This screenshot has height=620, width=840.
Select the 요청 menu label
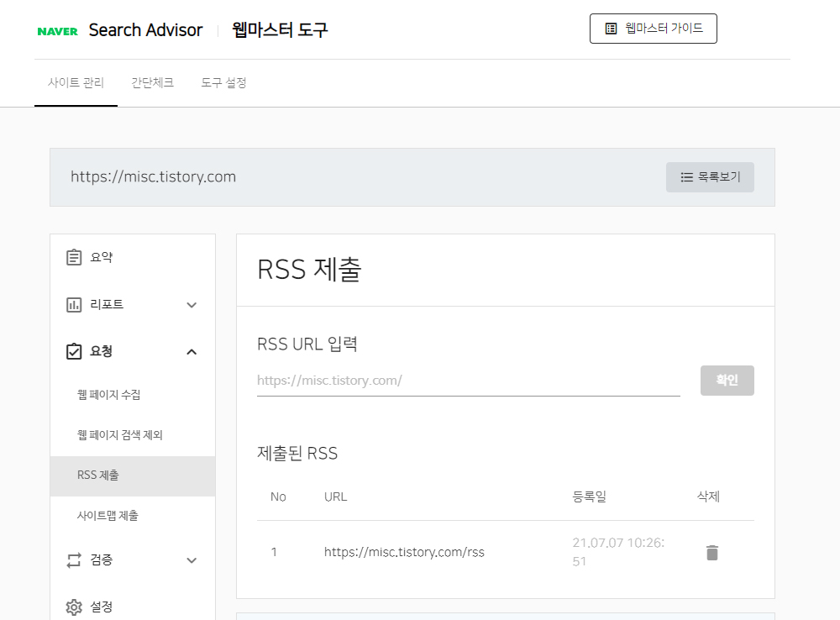(x=101, y=351)
